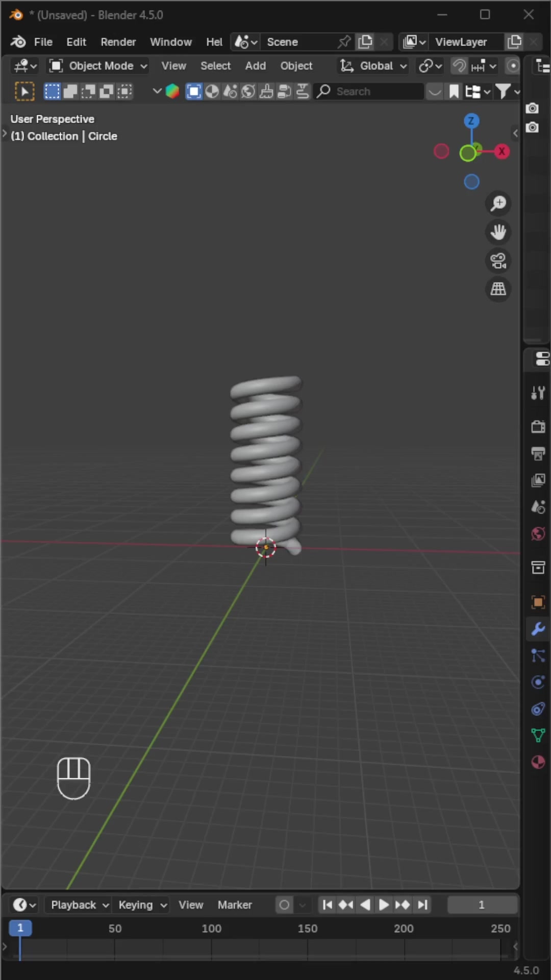Toggle proportional editing
Screen dimensions: 551x980
click(x=513, y=66)
